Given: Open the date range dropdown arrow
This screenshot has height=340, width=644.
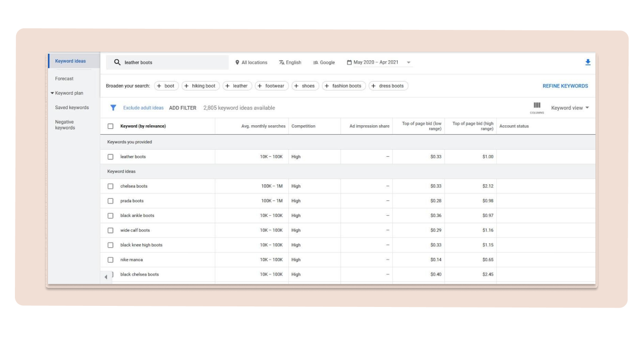Looking at the screenshot, I should point(409,62).
